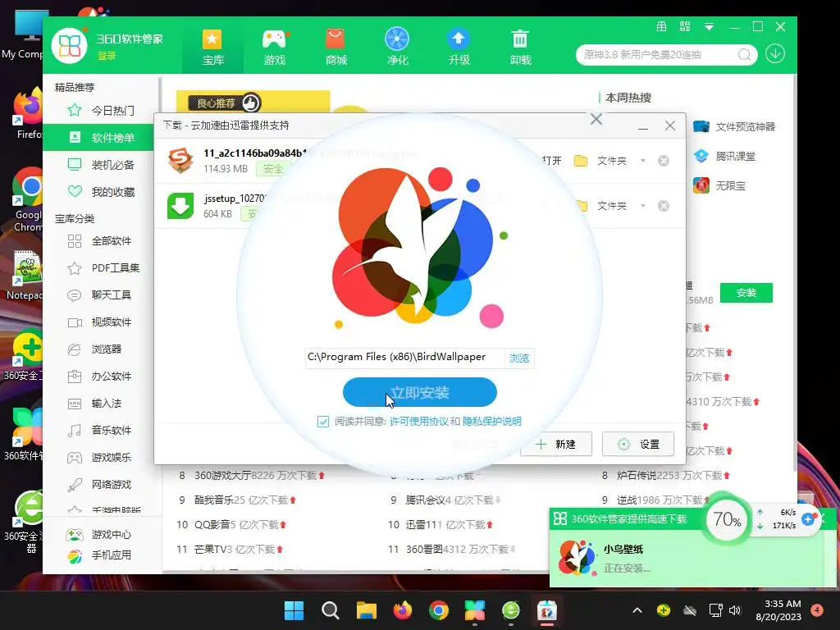Click 新建 button in download dialog

click(556, 444)
